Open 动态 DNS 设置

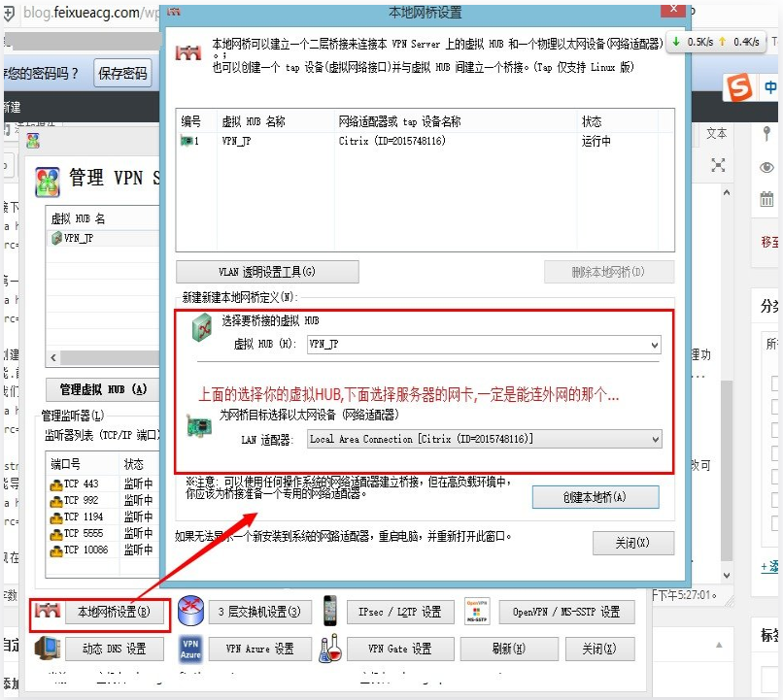click(x=115, y=649)
